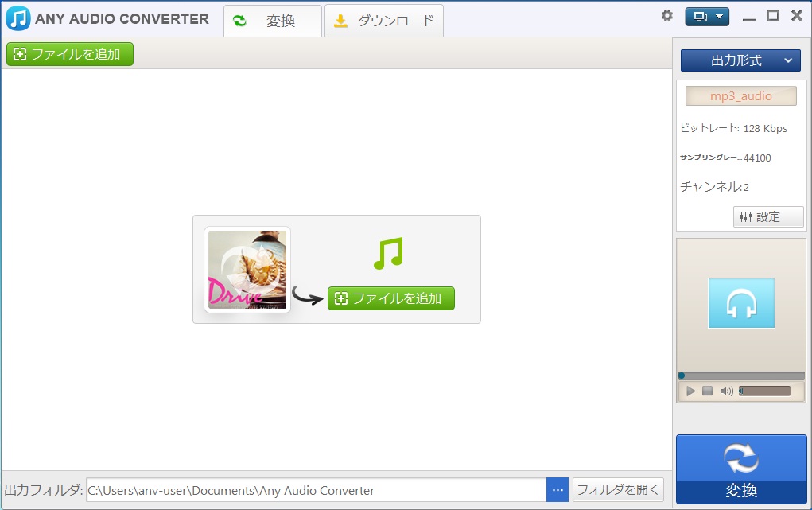
Task: Click the headphones preview image
Action: click(741, 303)
